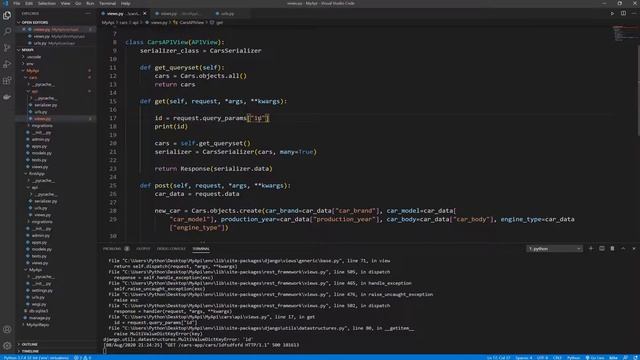
Task: Change indentation via Spaces: 4
Action: click(524, 358)
